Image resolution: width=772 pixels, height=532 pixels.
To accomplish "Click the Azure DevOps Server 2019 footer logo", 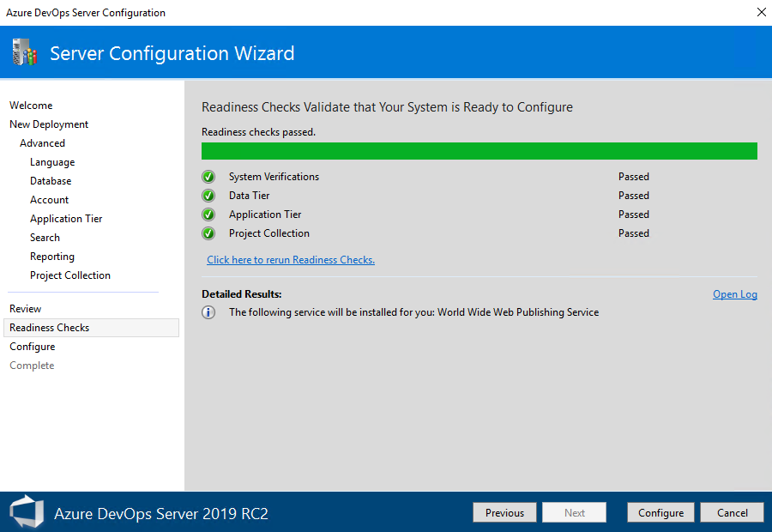I will tap(27, 511).
